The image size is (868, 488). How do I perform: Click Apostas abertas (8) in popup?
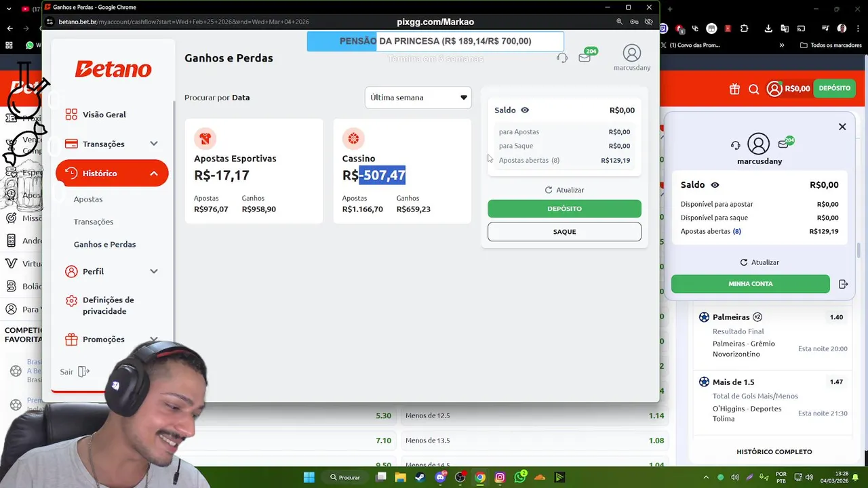click(529, 161)
